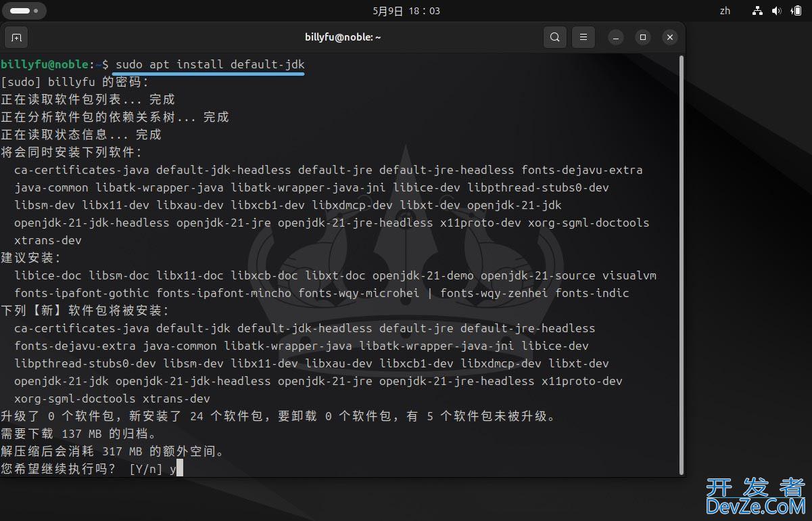Click the line 需要下载 137 MB 的归档
The image size is (812, 521).
tap(78, 434)
